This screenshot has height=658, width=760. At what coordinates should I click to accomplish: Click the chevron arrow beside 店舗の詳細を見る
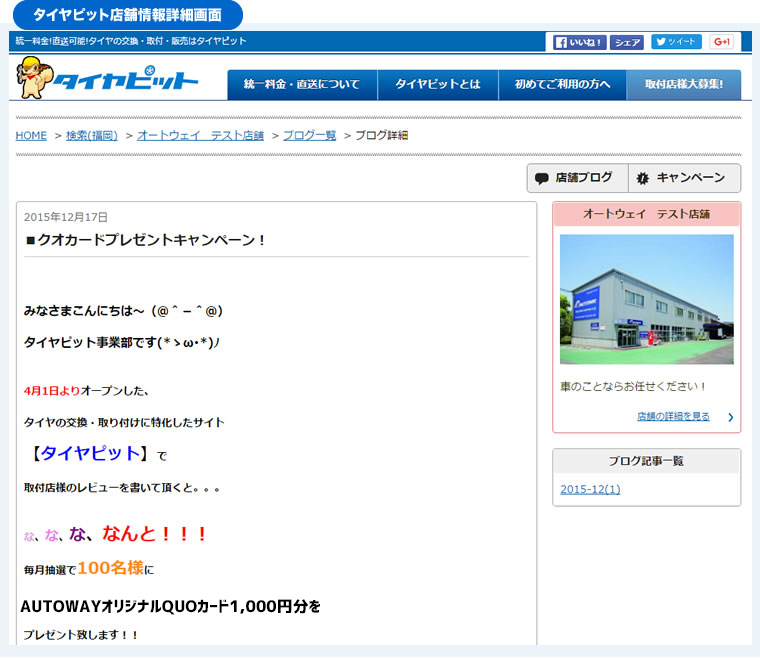click(x=730, y=417)
